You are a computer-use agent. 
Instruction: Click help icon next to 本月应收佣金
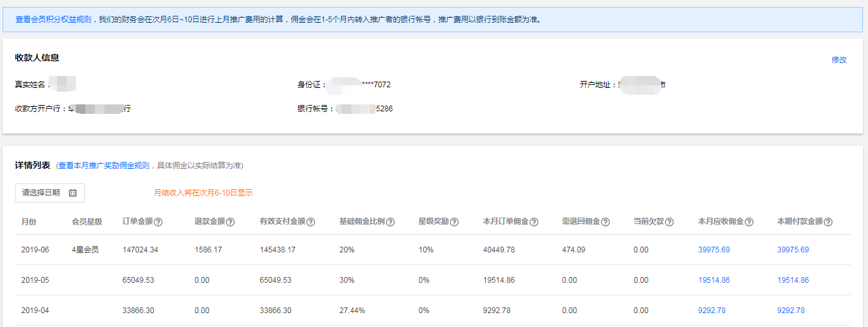pyautogui.click(x=749, y=222)
